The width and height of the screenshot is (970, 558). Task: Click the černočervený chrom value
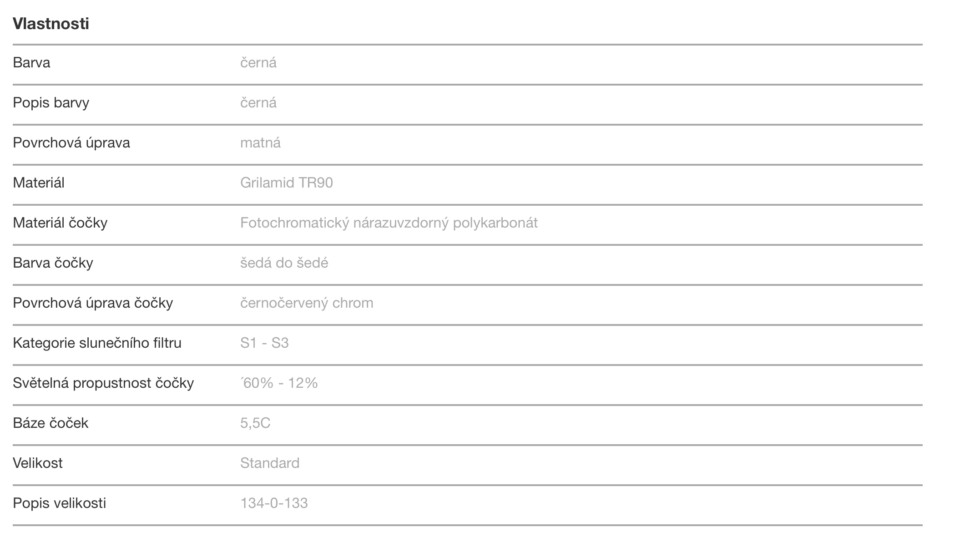coord(306,303)
